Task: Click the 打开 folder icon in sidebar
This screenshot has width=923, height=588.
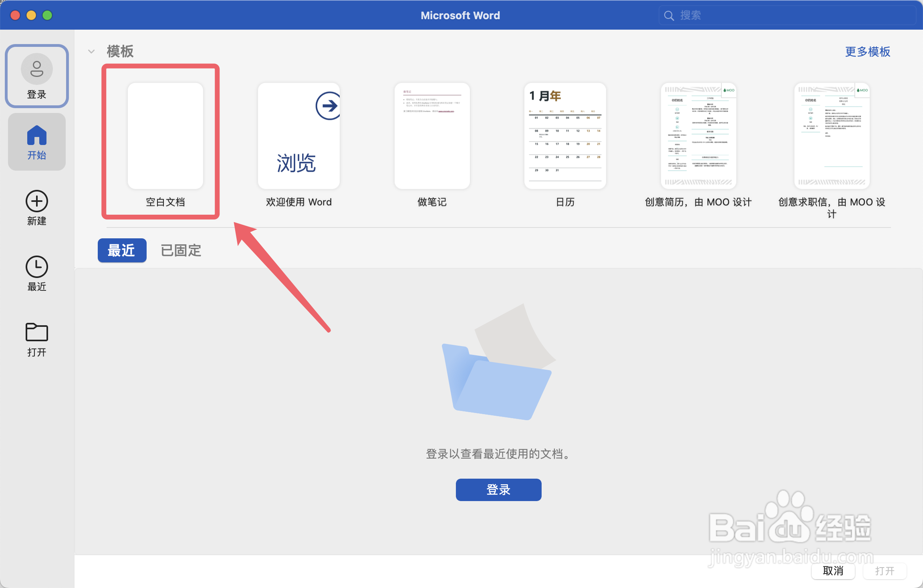Action: 37,332
